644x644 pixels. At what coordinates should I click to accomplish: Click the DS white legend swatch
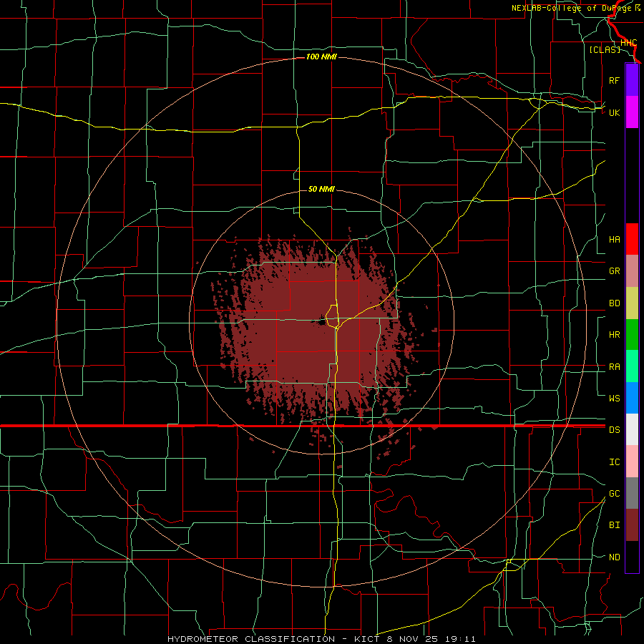[x=632, y=429]
